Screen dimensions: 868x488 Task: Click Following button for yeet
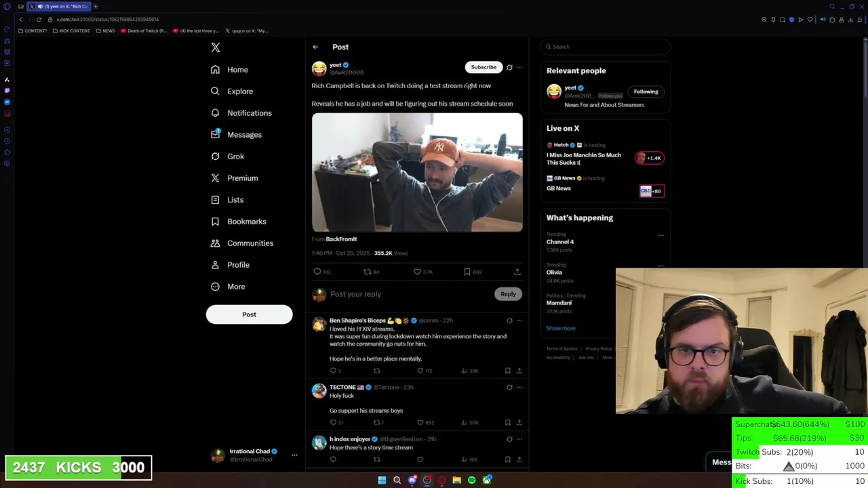(646, 91)
